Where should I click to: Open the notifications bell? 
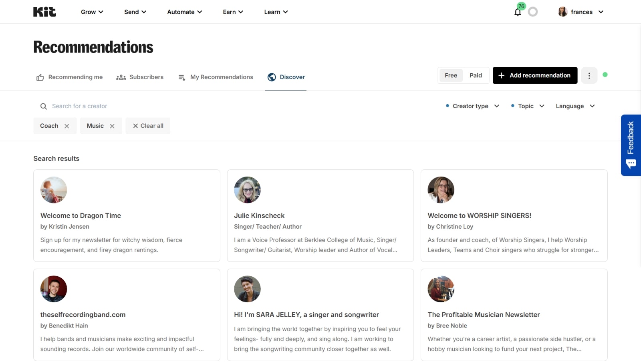(x=518, y=12)
